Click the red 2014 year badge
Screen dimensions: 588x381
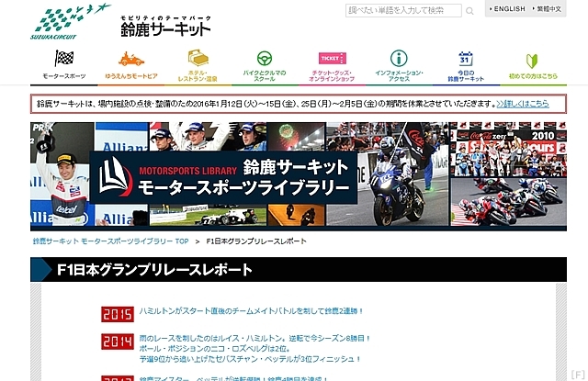pyautogui.click(x=118, y=342)
